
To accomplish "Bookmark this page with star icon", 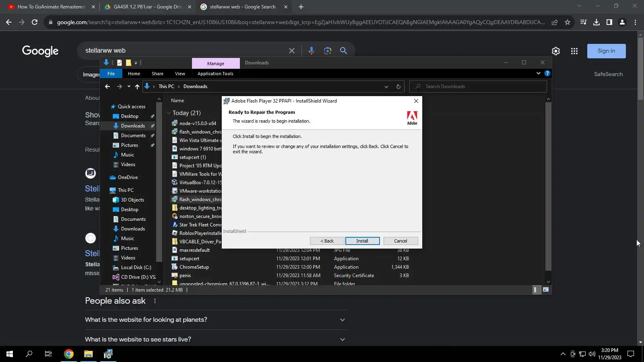I will pyautogui.click(x=568, y=23).
